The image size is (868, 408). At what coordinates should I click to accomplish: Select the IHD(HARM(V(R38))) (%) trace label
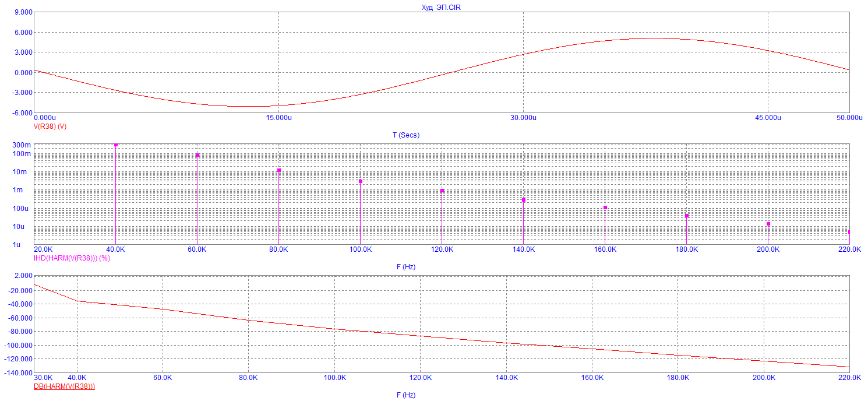(72, 258)
